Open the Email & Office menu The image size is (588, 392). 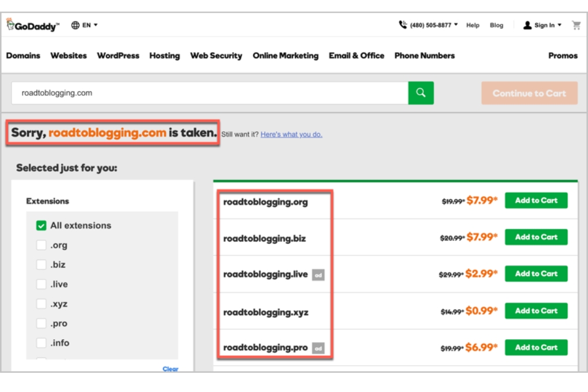356,56
